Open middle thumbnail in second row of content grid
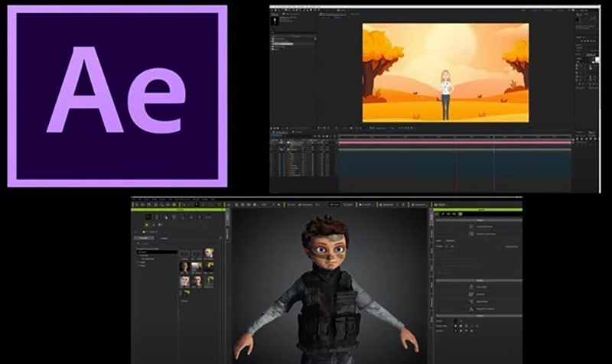 click(197, 268)
